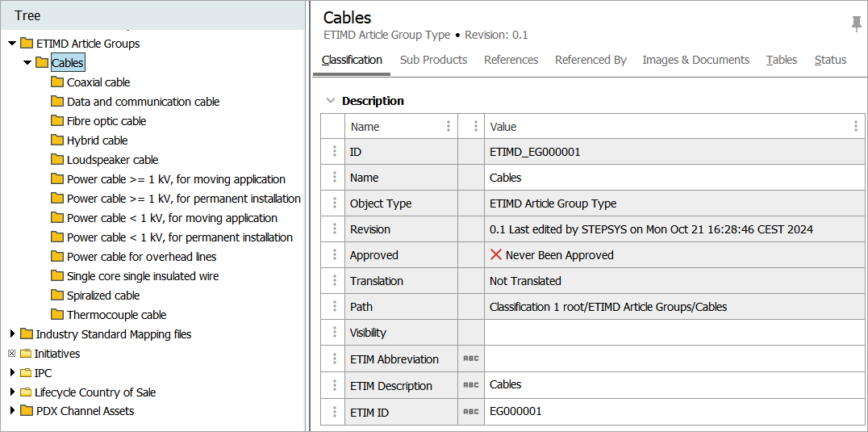Image resolution: width=868 pixels, height=432 pixels.
Task: Collapse the ETIMD Article Groups tree node
Action: click(12, 44)
